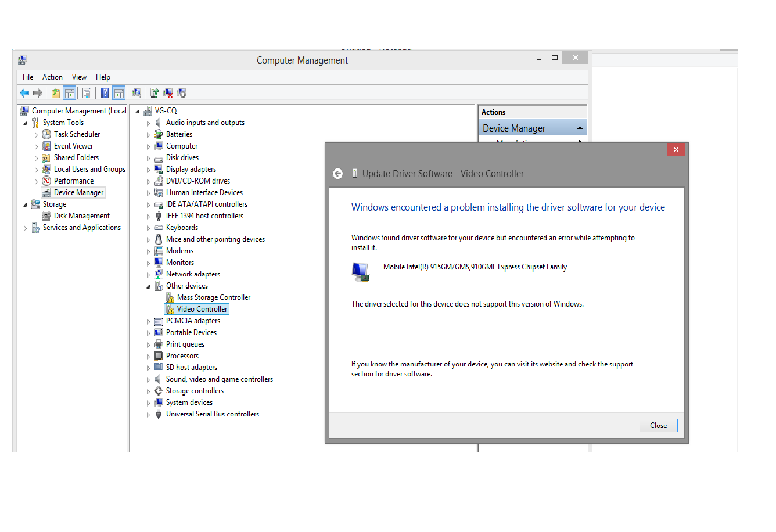Close Update Driver dialog with red X
The height and width of the screenshot is (532, 776).
point(676,149)
